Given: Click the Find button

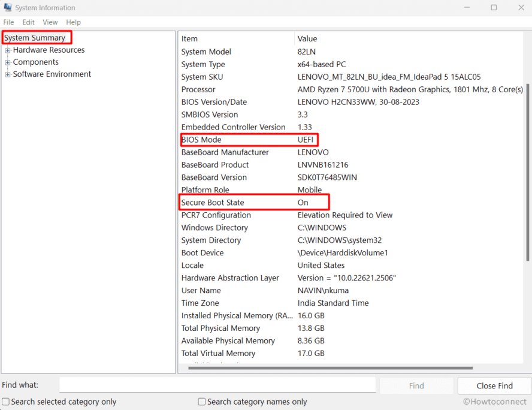Looking at the screenshot, I should [x=416, y=385].
